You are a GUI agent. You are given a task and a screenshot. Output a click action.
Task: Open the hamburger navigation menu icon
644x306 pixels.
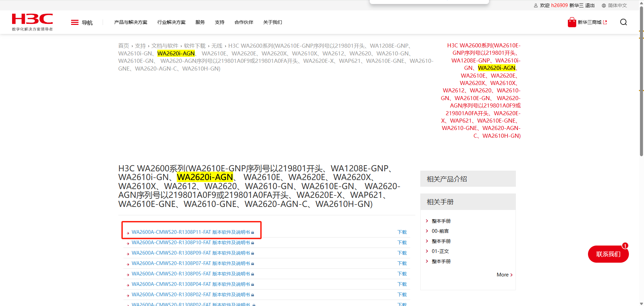coord(75,23)
